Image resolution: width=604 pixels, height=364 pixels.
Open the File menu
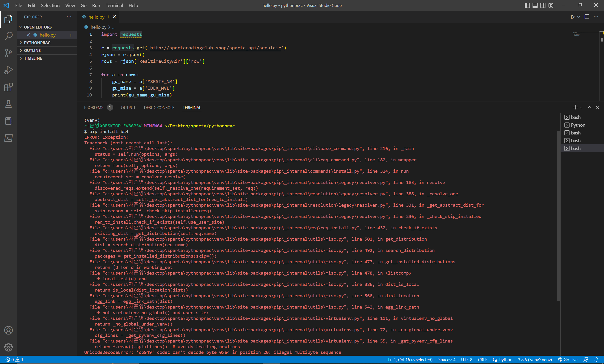19,5
